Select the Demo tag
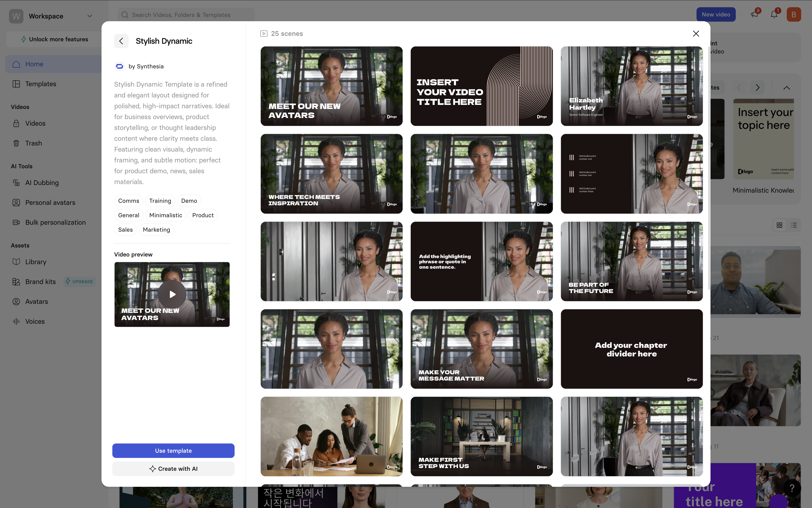Viewport: 812px width, 508px height. point(189,201)
